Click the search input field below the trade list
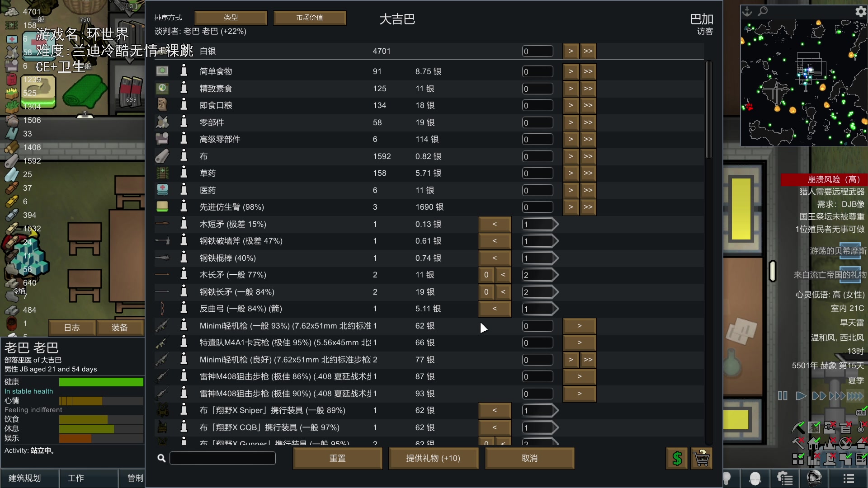The width and height of the screenshot is (868, 488). click(222, 458)
